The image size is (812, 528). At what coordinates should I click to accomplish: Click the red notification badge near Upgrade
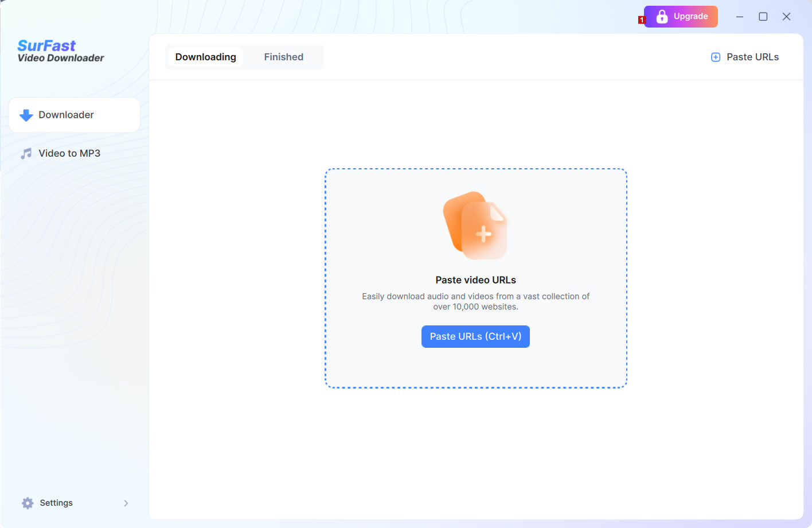[641, 20]
